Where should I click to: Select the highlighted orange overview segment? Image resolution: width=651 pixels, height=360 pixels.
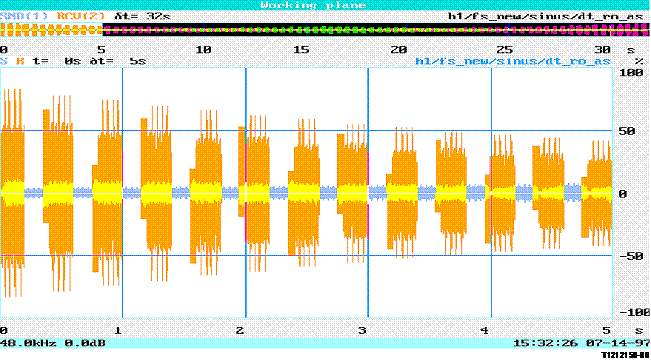point(51,30)
